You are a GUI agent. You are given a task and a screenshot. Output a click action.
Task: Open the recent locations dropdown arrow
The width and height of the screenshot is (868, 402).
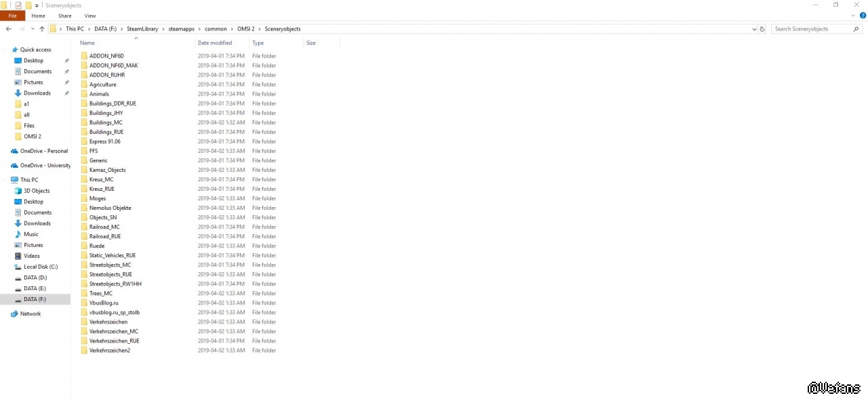[32, 29]
